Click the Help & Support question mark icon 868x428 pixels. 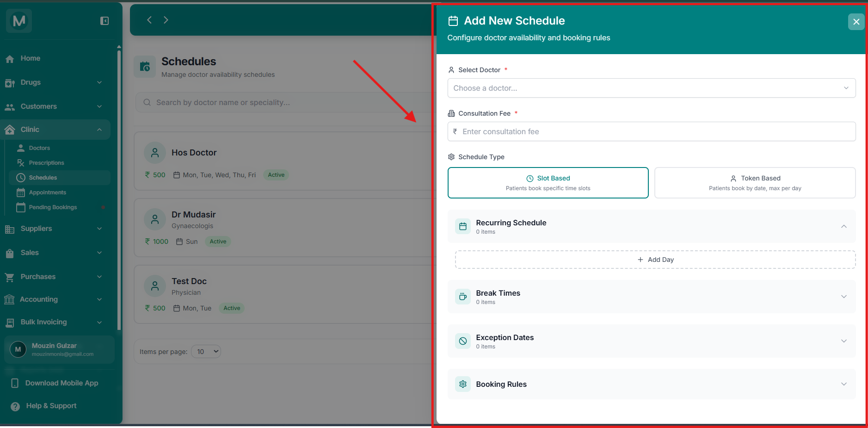point(15,406)
